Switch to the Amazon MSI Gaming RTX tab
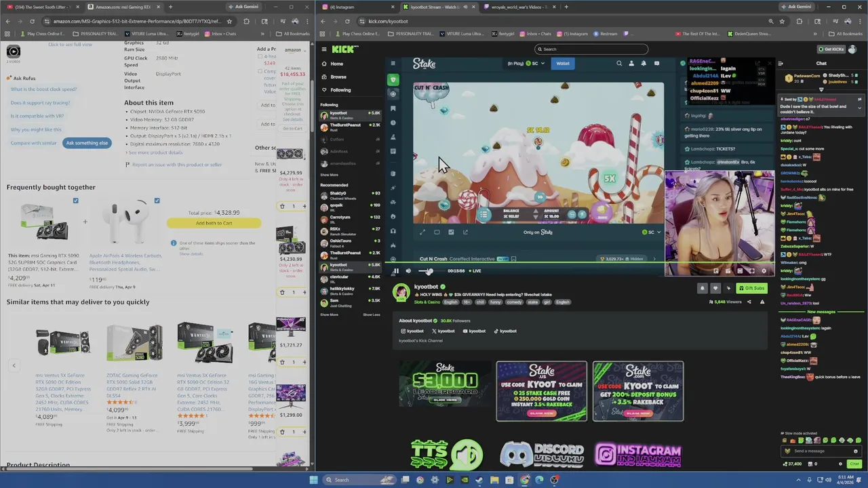Image resolution: width=868 pixels, height=488 pixels. pyautogui.click(x=123, y=7)
